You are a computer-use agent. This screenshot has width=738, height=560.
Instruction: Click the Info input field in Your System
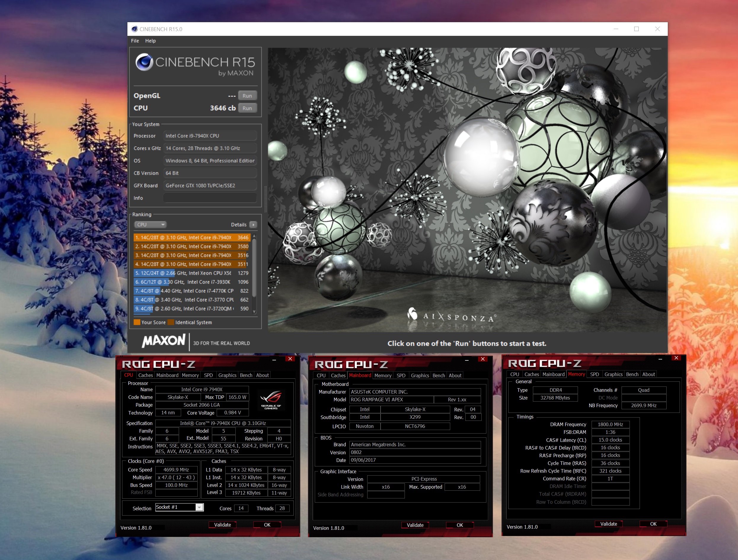(x=210, y=198)
